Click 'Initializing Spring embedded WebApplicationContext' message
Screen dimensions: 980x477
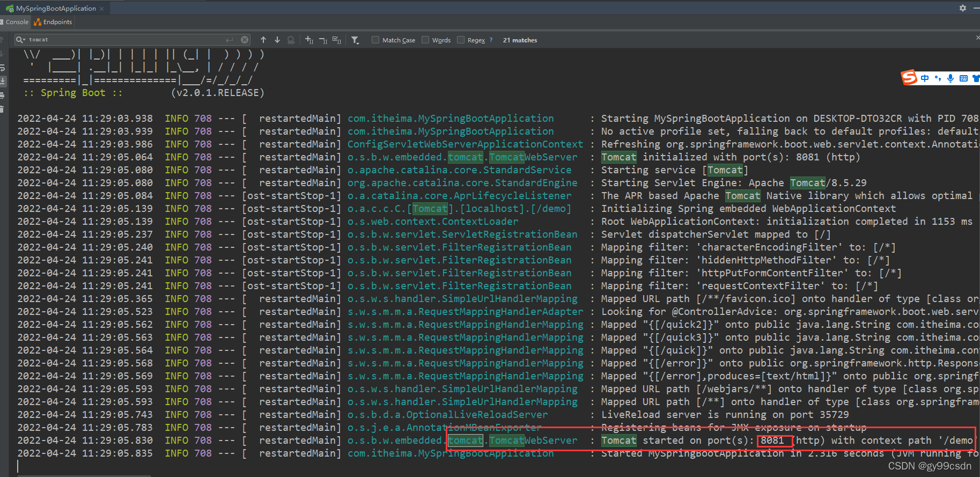click(748, 209)
